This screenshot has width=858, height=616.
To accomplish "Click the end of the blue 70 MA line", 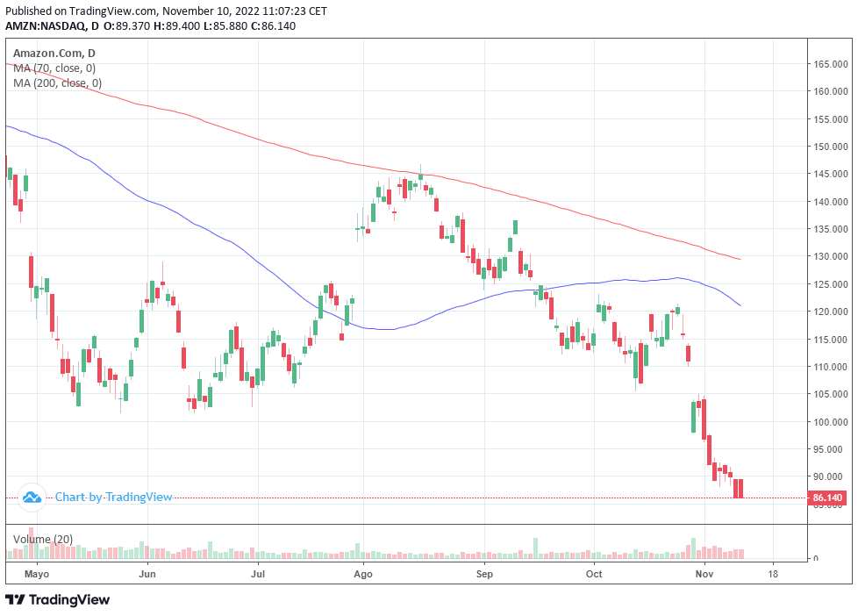I will click(740, 305).
